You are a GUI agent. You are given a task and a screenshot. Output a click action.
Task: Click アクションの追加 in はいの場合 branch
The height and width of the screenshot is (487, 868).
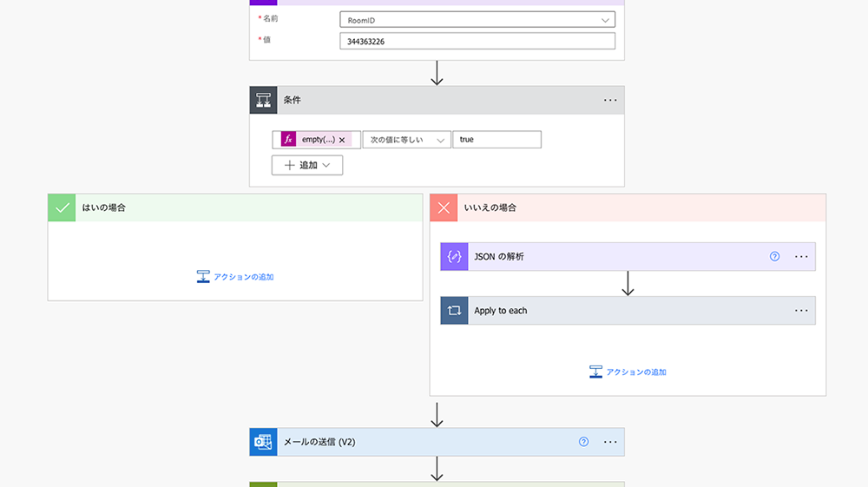click(235, 277)
